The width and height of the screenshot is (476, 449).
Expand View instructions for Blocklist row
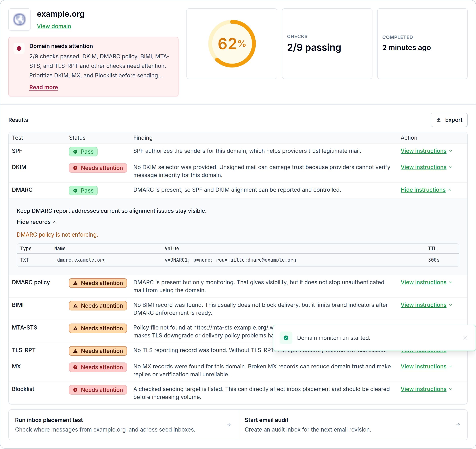coord(426,389)
